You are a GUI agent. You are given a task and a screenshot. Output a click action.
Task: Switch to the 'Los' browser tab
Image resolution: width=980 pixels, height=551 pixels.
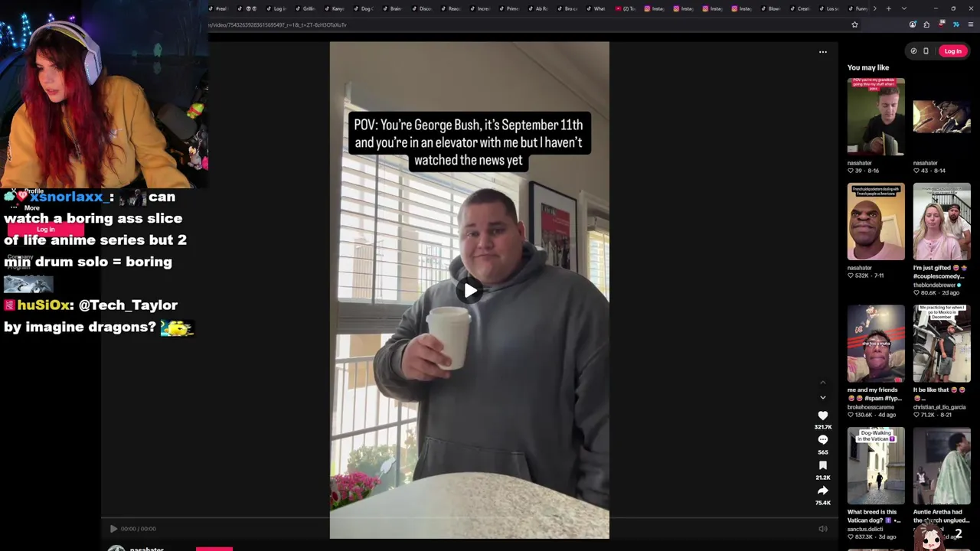(830, 8)
